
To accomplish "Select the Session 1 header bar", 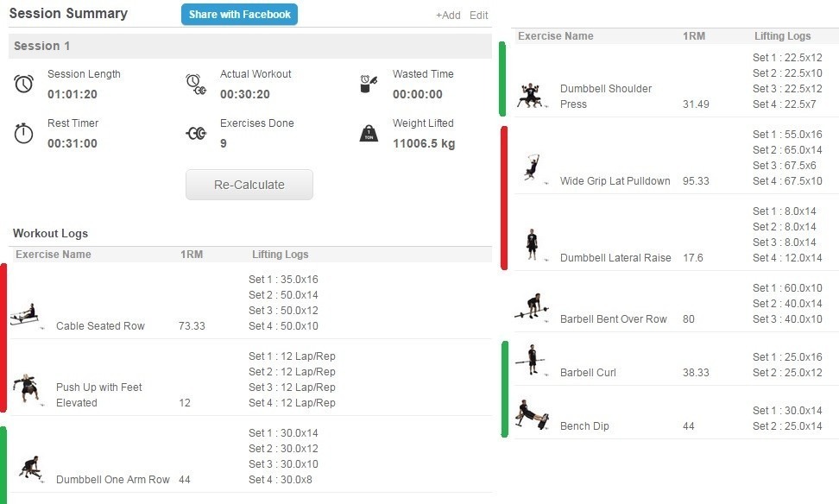I will click(x=250, y=46).
